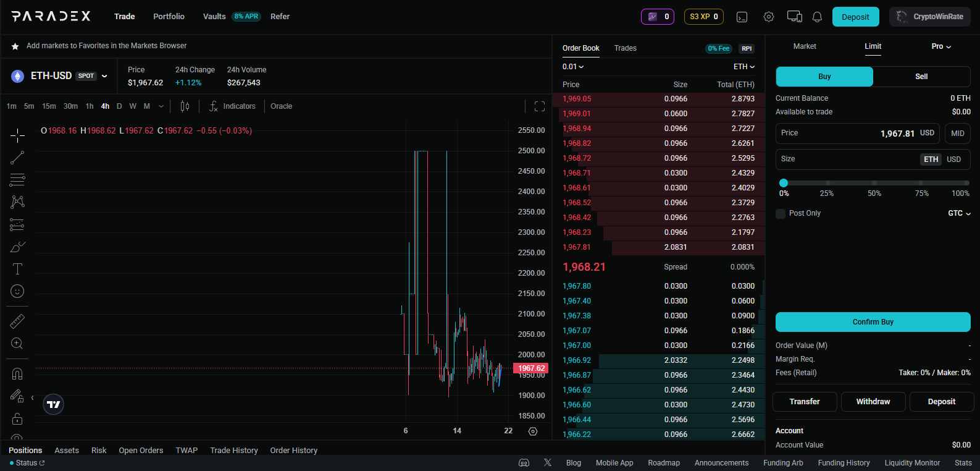Image resolution: width=980 pixels, height=471 pixels.
Task: Click the top Deposit button
Action: click(855, 17)
